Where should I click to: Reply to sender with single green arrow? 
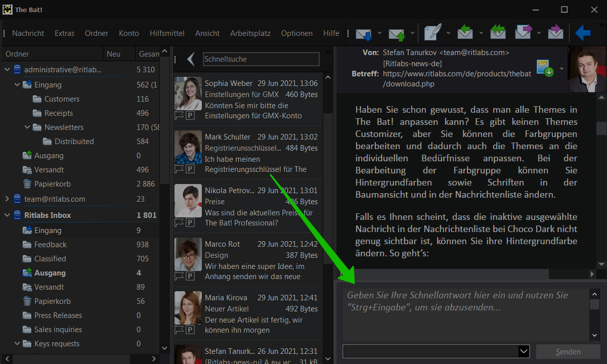[x=465, y=33]
